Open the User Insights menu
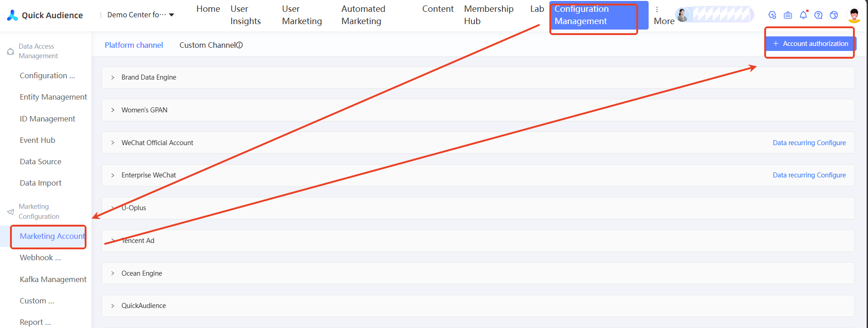The image size is (868, 328). [x=245, y=15]
